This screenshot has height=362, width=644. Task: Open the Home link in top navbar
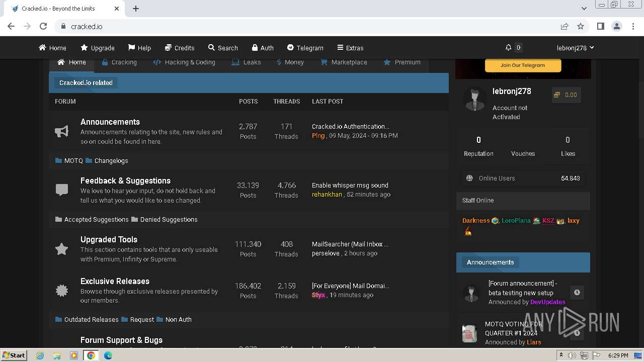(x=52, y=48)
